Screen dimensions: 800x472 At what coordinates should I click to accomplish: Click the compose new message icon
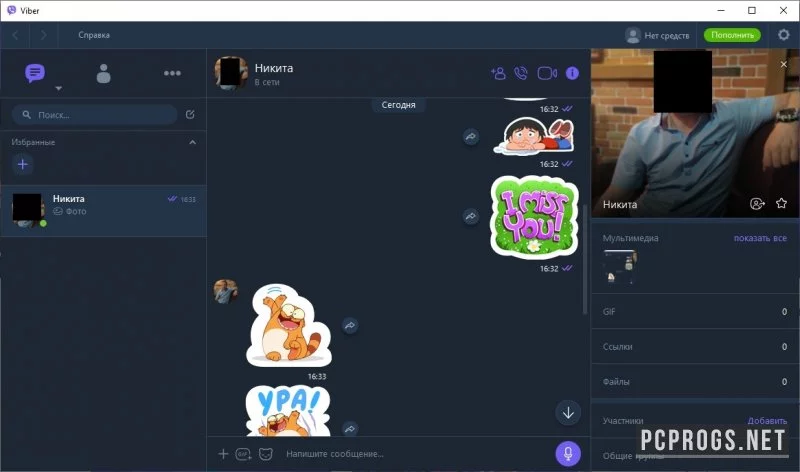click(190, 114)
